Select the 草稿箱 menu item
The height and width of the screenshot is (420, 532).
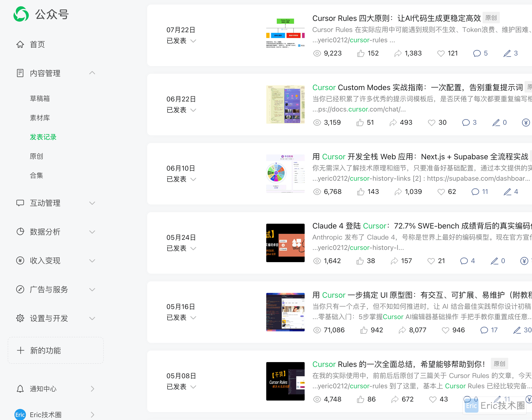coord(40,98)
